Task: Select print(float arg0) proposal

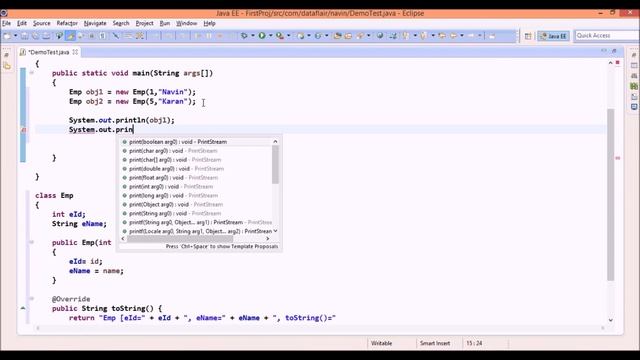Action: tap(196, 178)
